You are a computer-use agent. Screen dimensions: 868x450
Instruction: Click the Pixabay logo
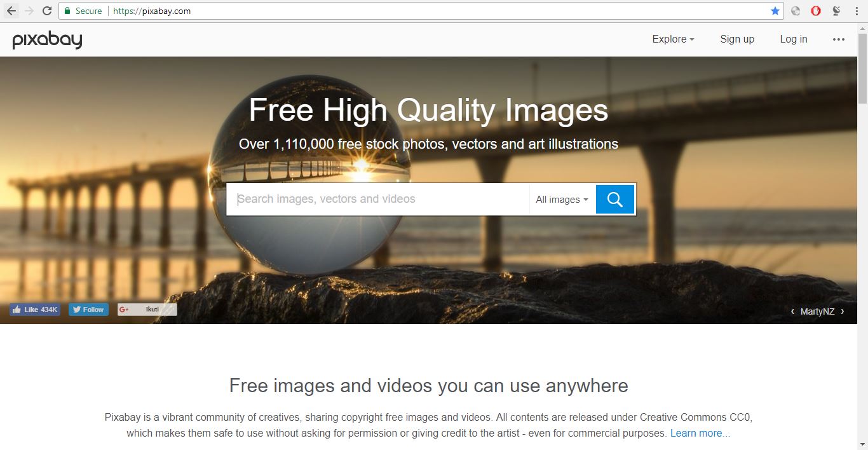pyautogui.click(x=47, y=40)
